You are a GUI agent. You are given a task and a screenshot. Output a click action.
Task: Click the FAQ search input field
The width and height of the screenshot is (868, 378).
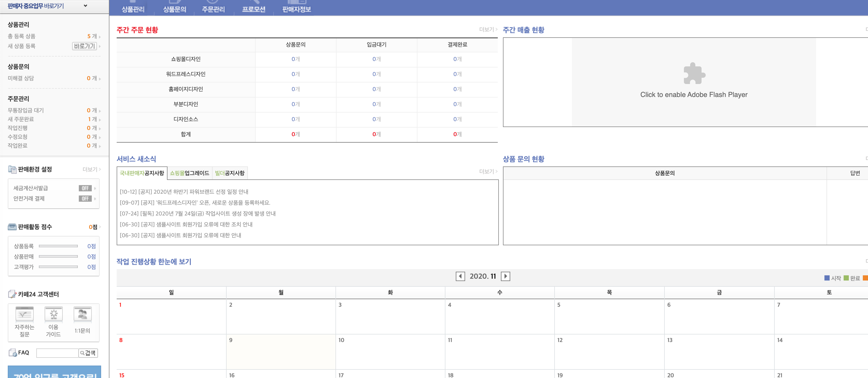click(x=57, y=353)
